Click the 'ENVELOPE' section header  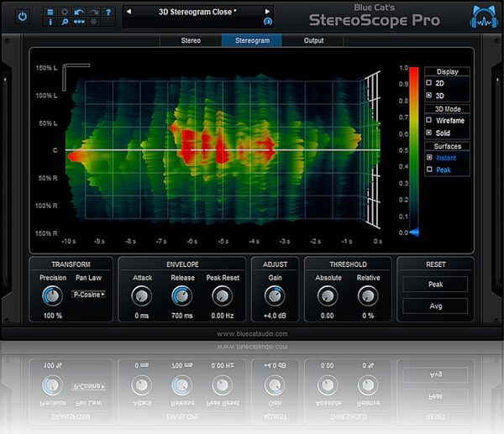click(x=182, y=264)
